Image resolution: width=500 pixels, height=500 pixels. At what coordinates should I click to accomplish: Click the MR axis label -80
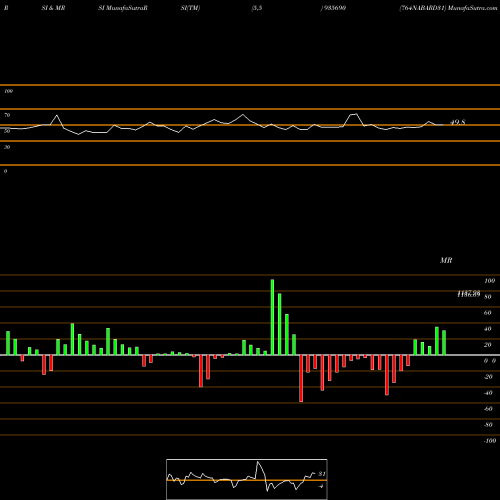point(488,425)
